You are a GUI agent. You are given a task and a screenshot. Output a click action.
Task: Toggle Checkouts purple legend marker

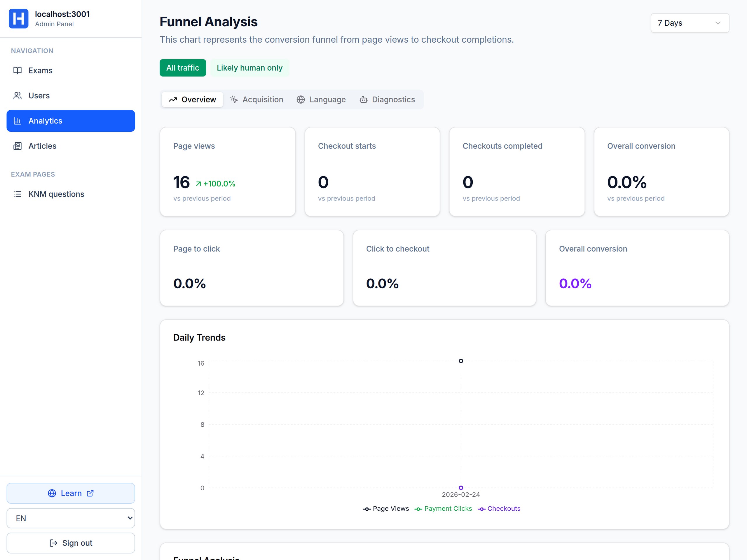coord(481,509)
